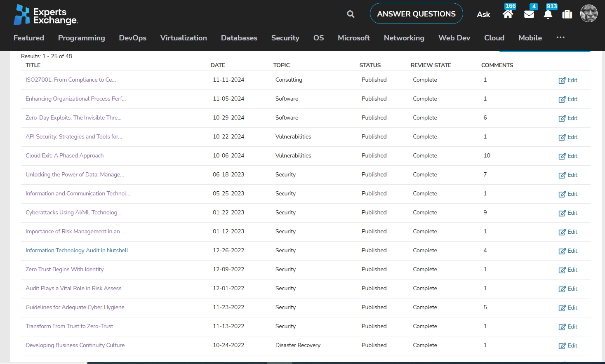Click the Ask link in header
The image size is (605, 364).
tap(483, 14)
